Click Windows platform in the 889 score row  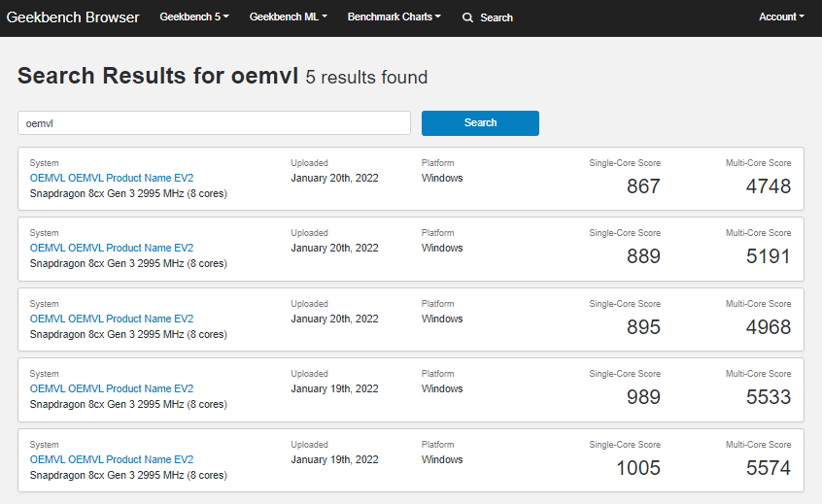tap(442, 248)
